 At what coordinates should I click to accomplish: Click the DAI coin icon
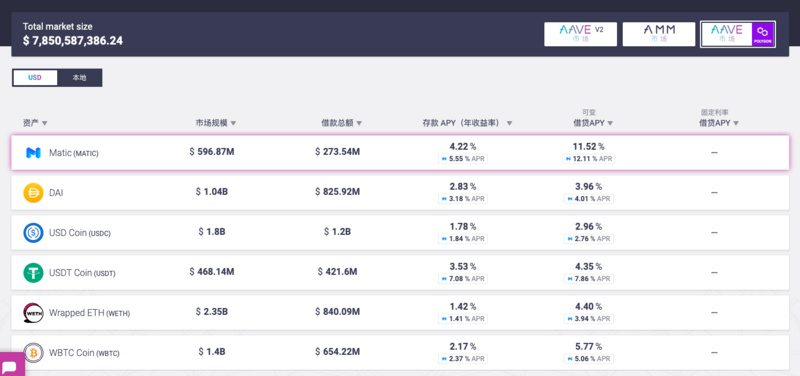(33, 193)
